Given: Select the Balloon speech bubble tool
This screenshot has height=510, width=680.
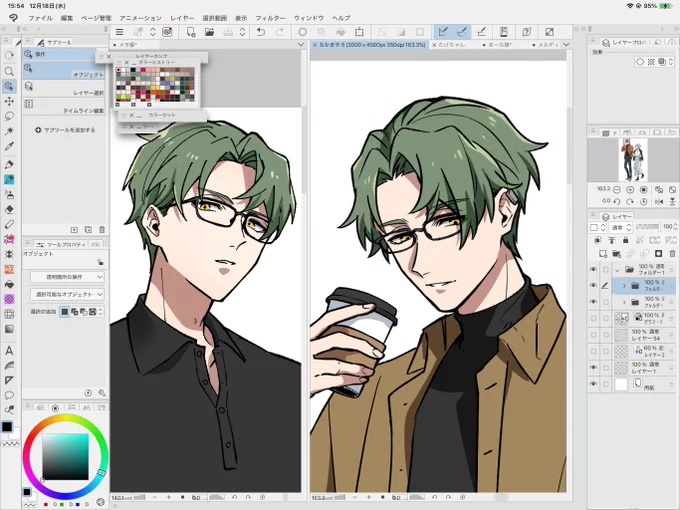Looking at the screenshot, I should [9, 395].
